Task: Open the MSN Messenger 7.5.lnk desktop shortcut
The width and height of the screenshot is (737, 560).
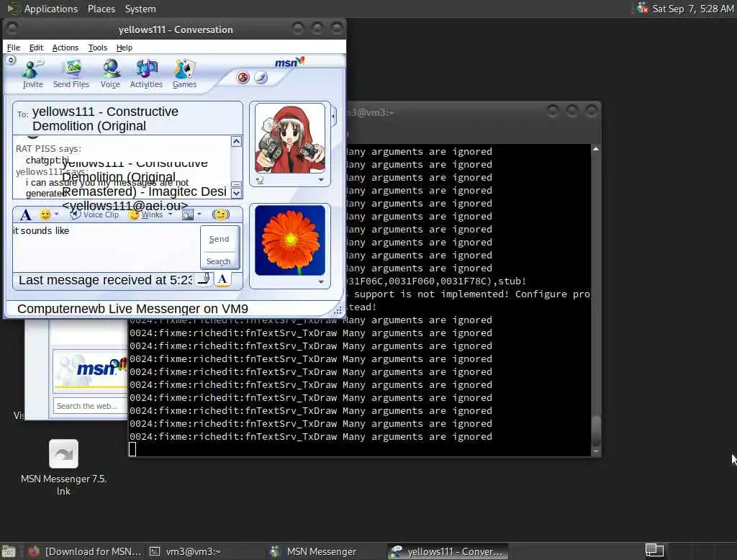Action: [63, 466]
